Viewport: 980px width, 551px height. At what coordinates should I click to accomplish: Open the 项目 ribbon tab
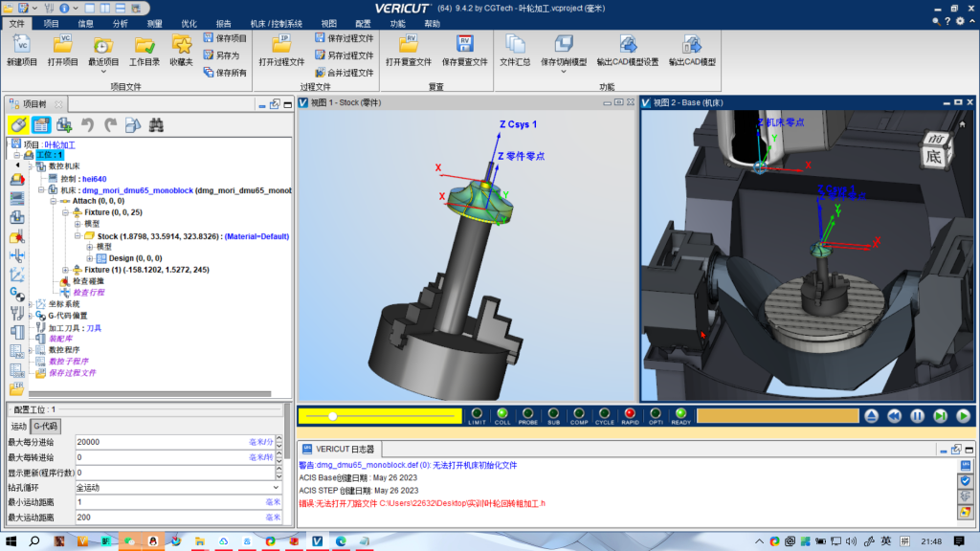tap(52, 24)
